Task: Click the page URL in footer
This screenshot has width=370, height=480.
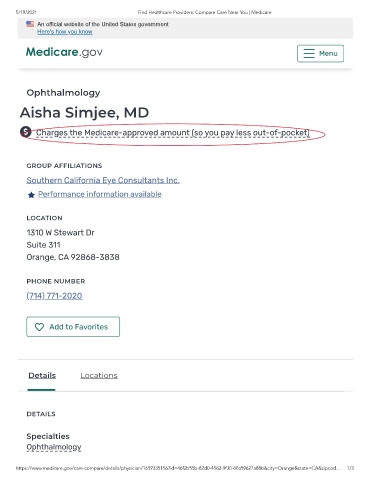Action: [x=178, y=468]
